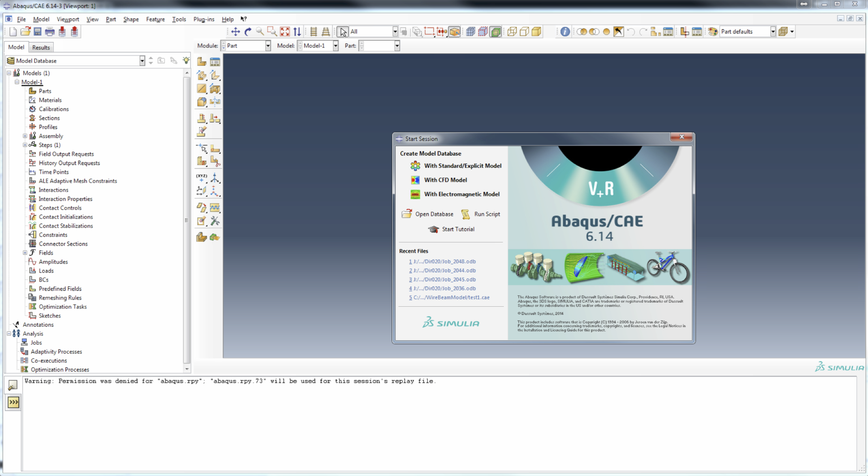The image size is (868, 476).
Task: Open the Part defaults color dropdown
Action: click(773, 32)
